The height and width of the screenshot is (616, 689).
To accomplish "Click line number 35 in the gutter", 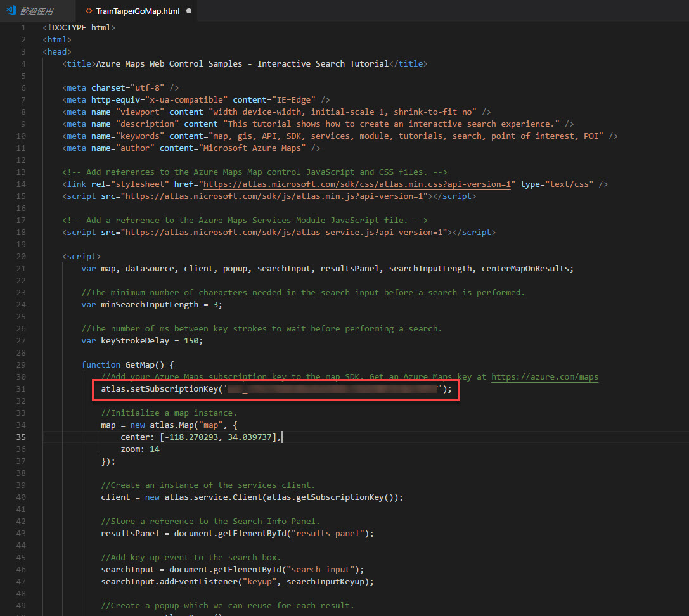I will [21, 437].
